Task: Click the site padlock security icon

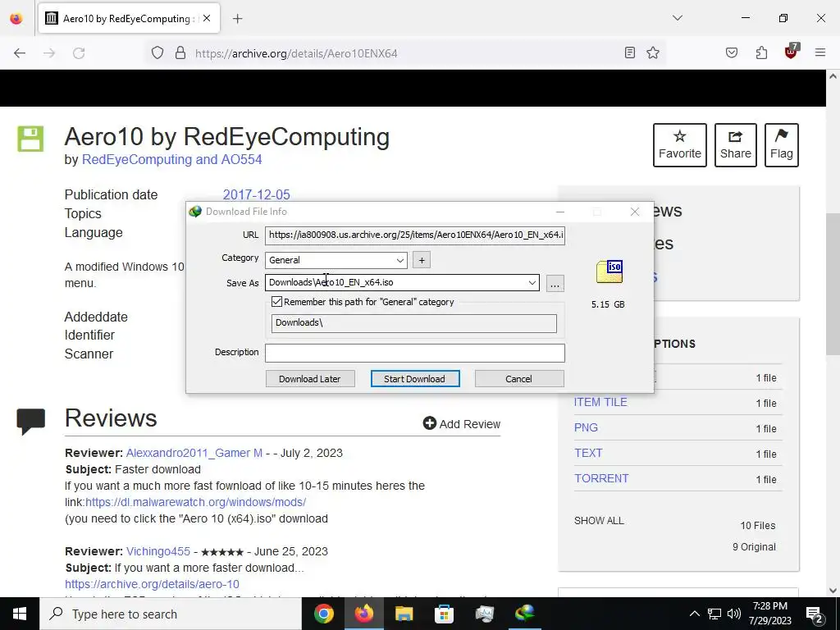Action: click(x=180, y=53)
